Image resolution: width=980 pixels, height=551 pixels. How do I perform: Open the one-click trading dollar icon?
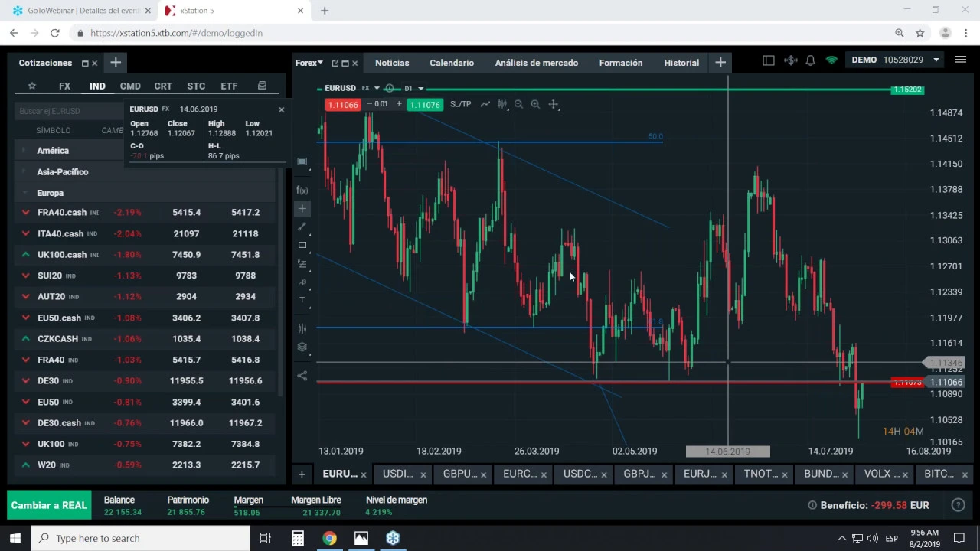point(790,60)
